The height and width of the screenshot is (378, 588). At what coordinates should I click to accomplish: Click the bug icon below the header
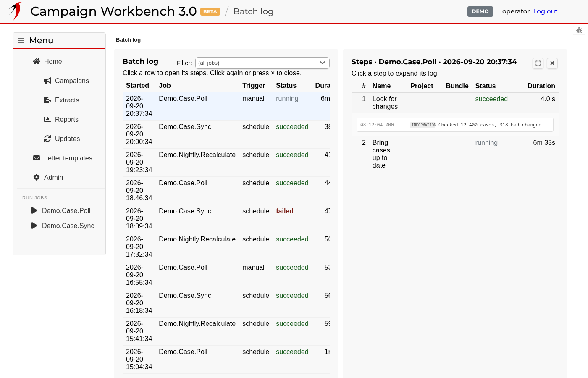pyautogui.click(x=579, y=30)
